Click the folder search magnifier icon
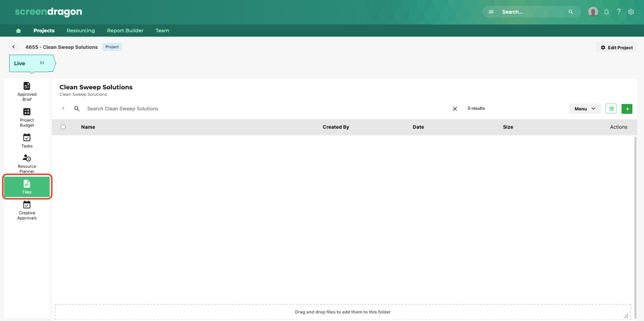The width and height of the screenshot is (644, 321). (x=77, y=109)
